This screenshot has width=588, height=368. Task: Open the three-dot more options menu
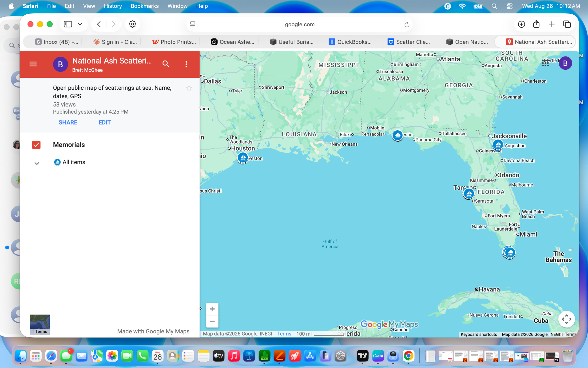pos(186,64)
